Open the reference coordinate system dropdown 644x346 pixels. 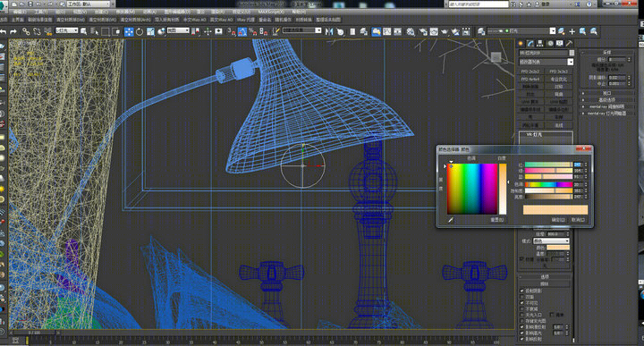178,30
